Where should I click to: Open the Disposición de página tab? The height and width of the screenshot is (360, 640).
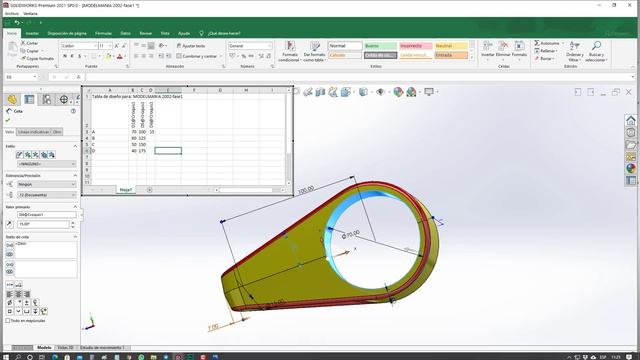tap(67, 33)
